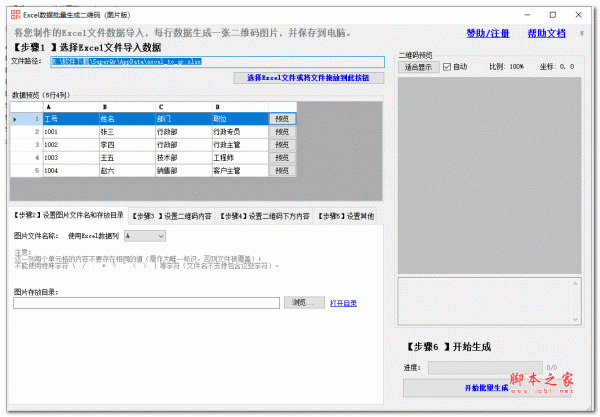Click the 图片存放目录 path input field
This screenshot has width=600, height=417.
coord(146,302)
